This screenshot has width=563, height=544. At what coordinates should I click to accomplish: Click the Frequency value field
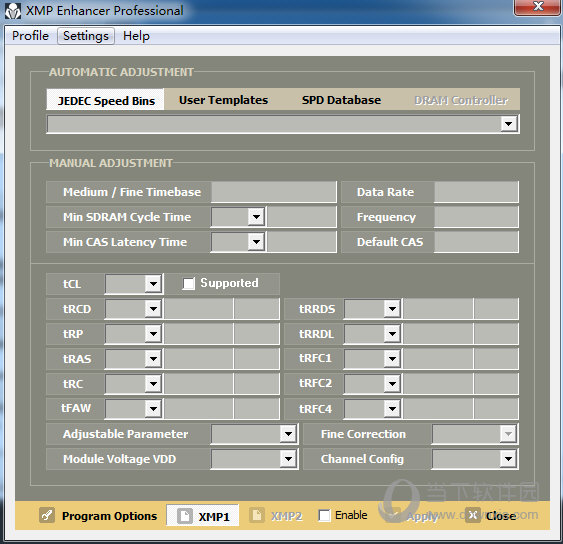(476, 217)
